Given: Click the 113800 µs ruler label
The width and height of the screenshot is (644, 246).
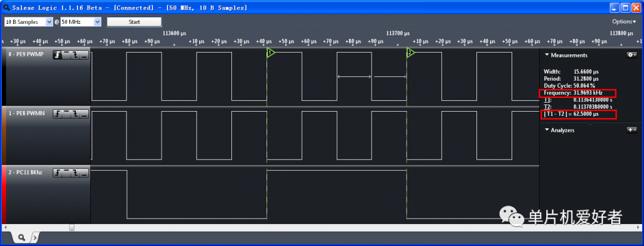Looking at the screenshot, I should [x=621, y=33].
